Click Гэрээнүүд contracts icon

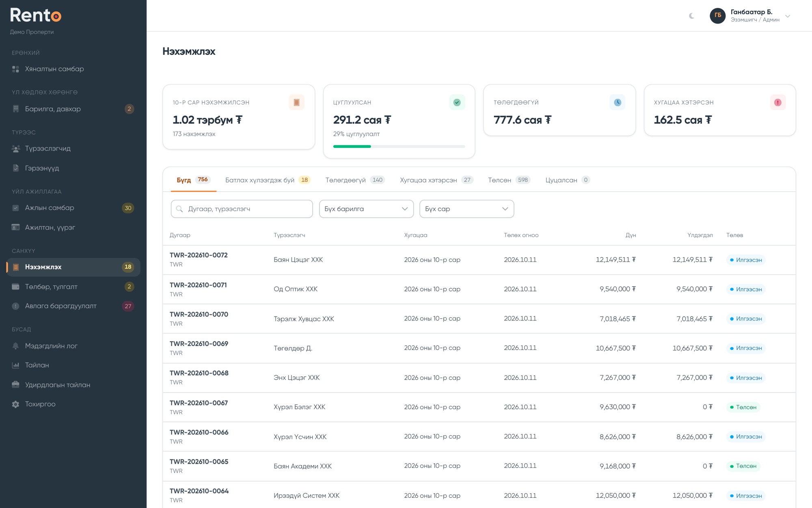coord(15,168)
